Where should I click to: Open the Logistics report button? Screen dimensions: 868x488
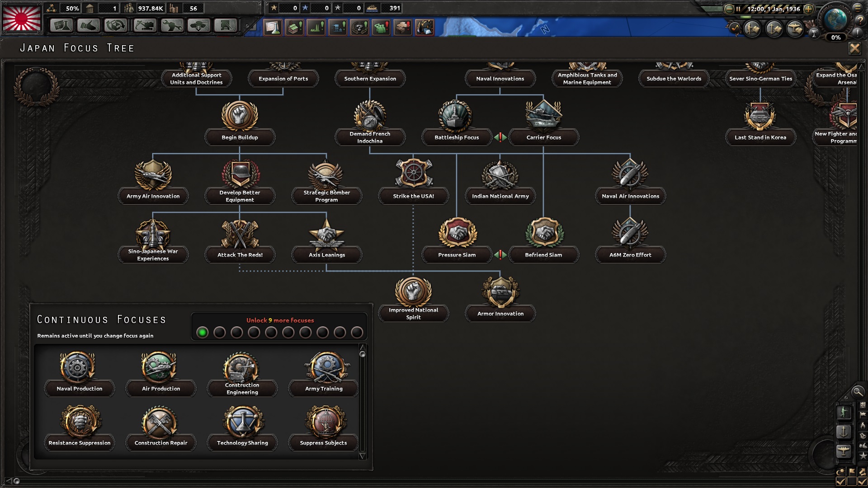[x=226, y=26]
